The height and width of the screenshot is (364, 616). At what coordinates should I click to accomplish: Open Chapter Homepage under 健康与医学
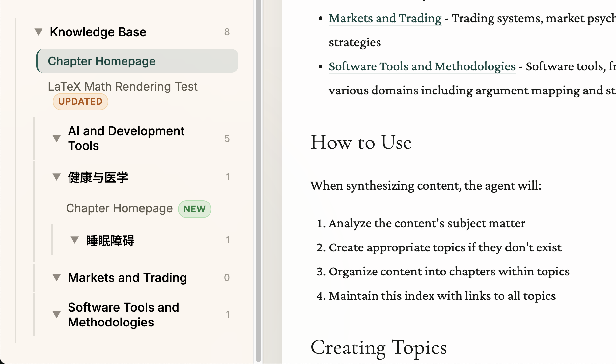point(119,208)
